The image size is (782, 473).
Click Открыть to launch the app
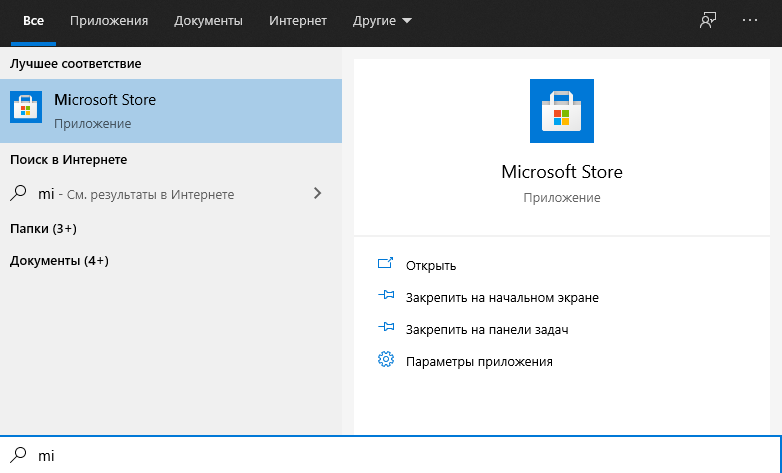[431, 265]
